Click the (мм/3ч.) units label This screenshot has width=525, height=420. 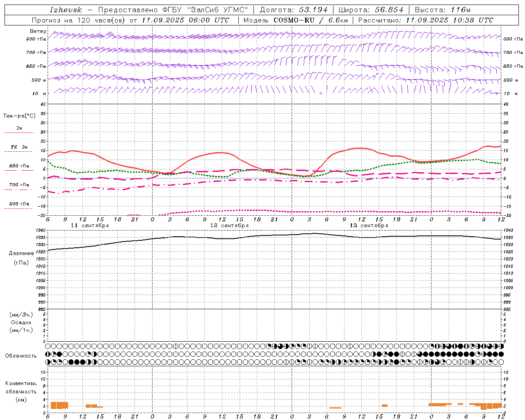click(21, 315)
